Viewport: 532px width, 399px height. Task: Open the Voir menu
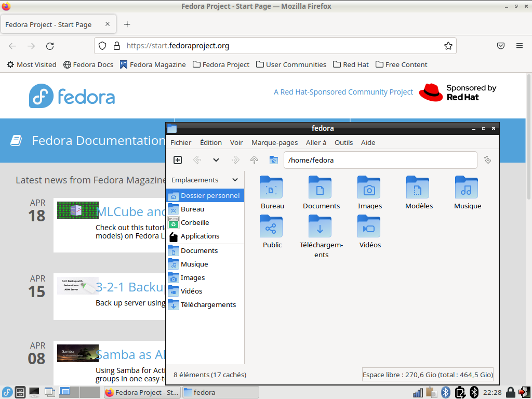(236, 142)
